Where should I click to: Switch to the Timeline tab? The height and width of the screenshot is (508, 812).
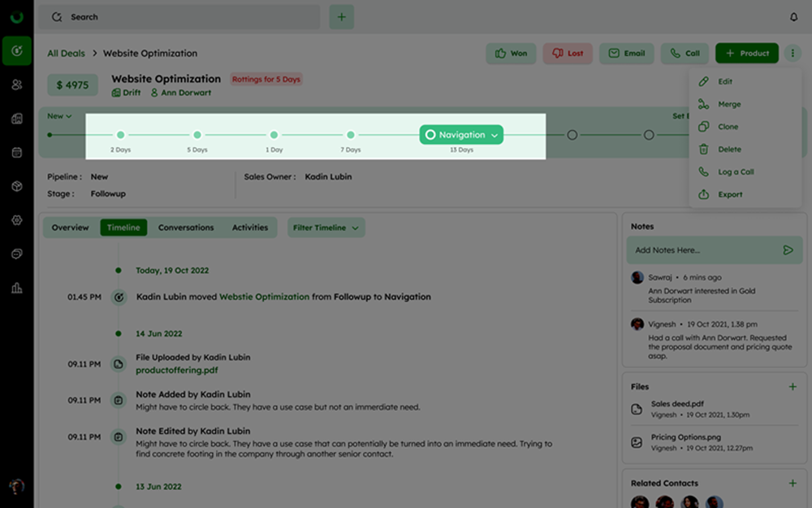coord(123,228)
